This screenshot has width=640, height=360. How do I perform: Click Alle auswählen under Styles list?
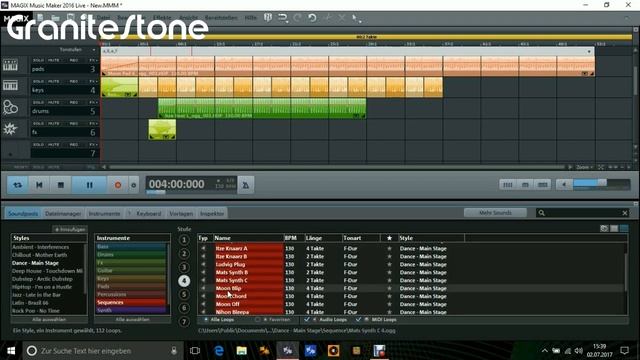(49, 320)
